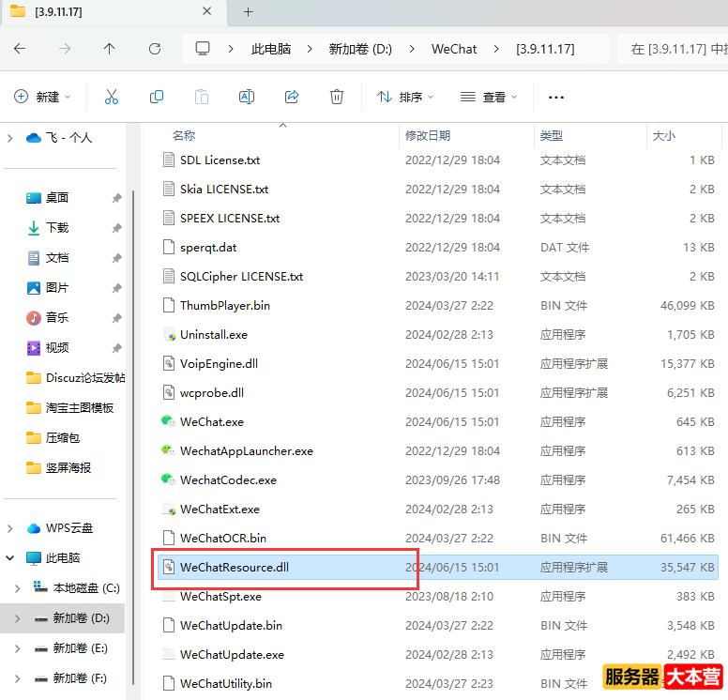Image resolution: width=728 pixels, height=700 pixels.
Task: Click the Rename icon in toolbar
Action: coord(247,97)
